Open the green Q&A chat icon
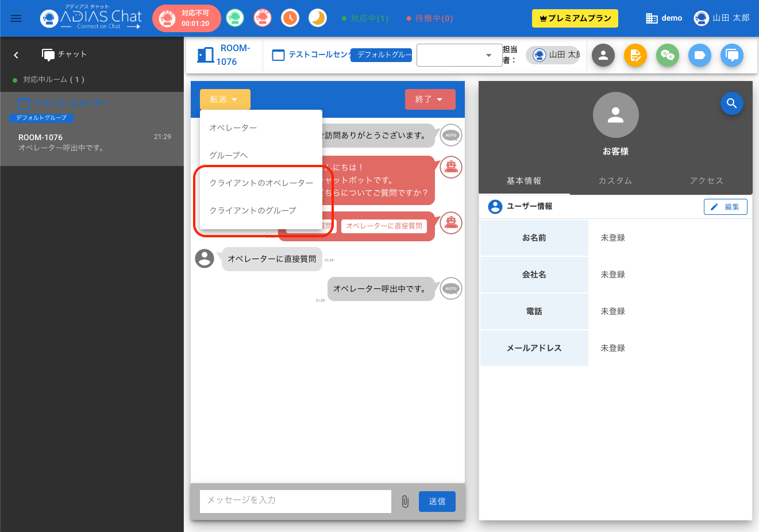The height and width of the screenshot is (532, 759). click(x=668, y=55)
